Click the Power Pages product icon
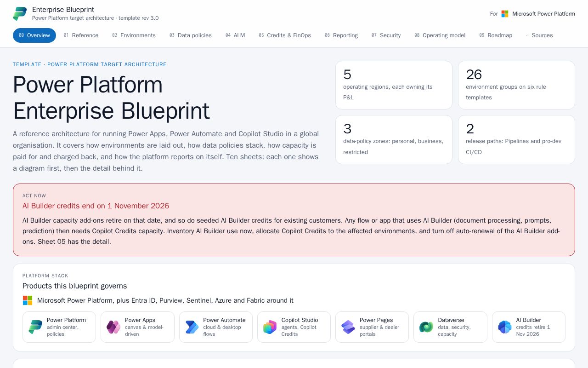The width and height of the screenshot is (588, 368). pos(348,327)
